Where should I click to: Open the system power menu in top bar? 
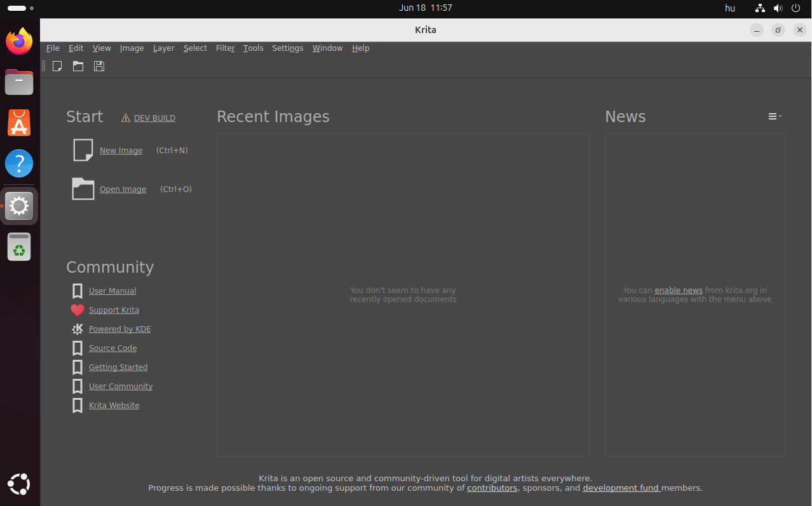(x=796, y=8)
